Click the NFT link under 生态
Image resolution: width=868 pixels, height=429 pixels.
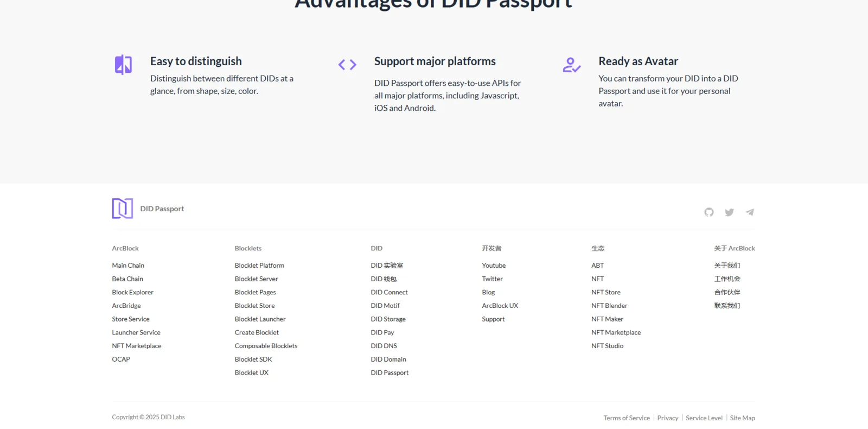pos(597,279)
